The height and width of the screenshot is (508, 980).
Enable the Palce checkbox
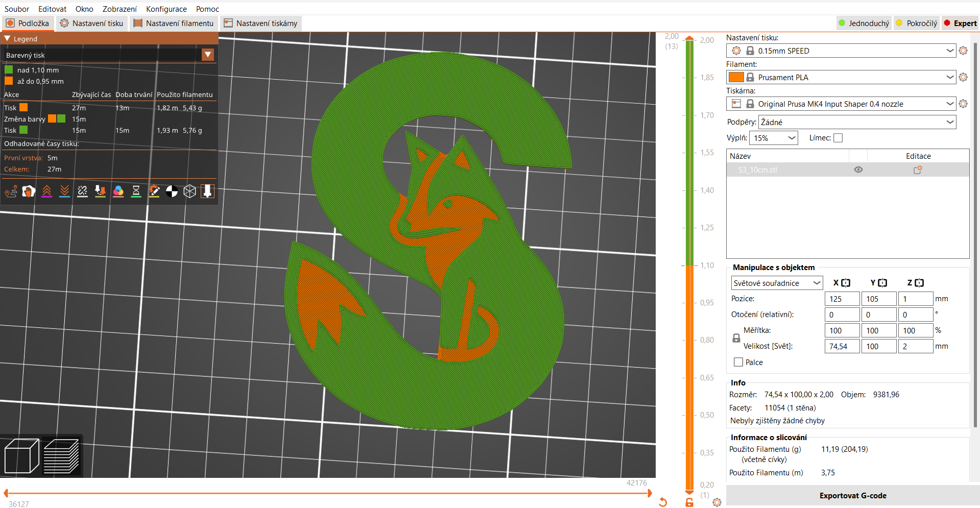738,362
